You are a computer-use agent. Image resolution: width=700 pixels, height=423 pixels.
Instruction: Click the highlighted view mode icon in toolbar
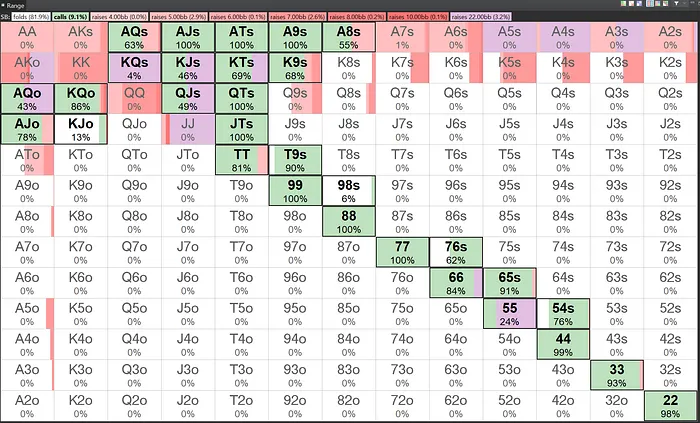click(x=650, y=5)
